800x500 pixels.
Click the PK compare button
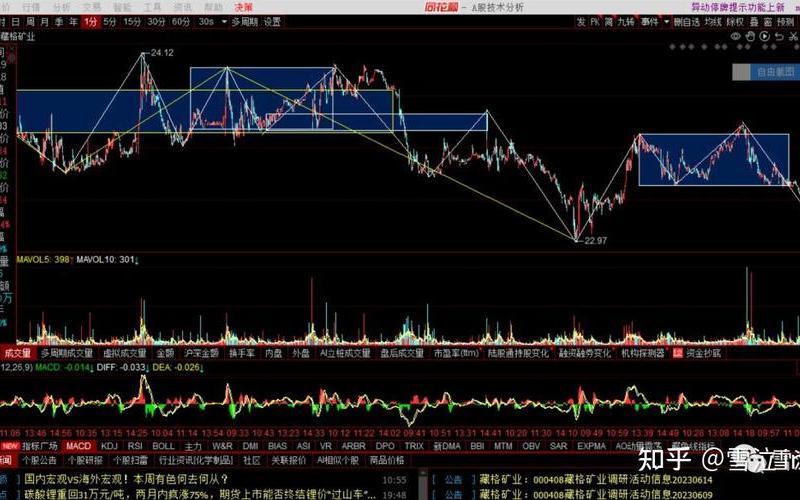point(595,22)
